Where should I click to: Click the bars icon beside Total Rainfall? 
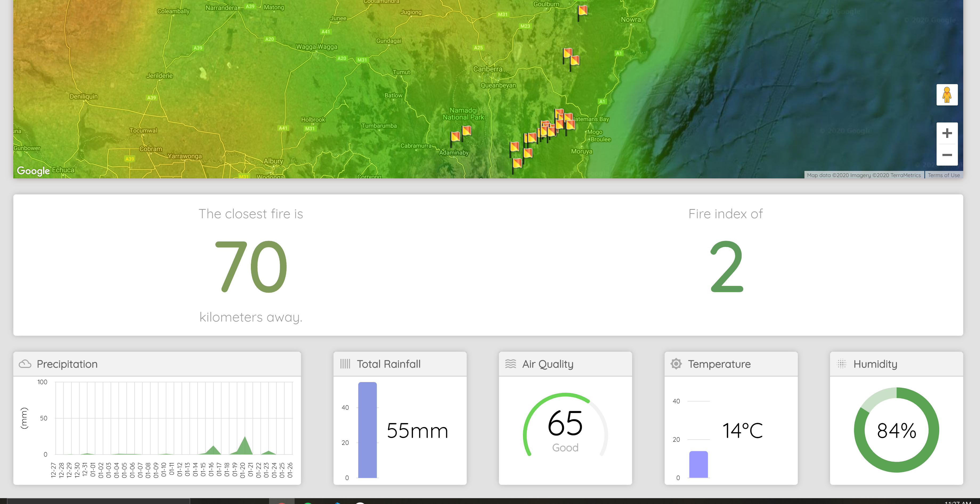[x=345, y=364]
